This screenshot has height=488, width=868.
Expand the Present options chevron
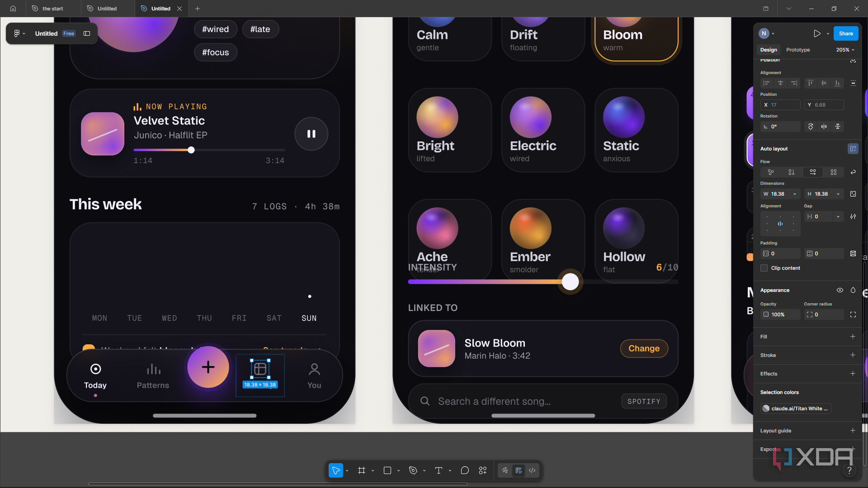click(828, 33)
